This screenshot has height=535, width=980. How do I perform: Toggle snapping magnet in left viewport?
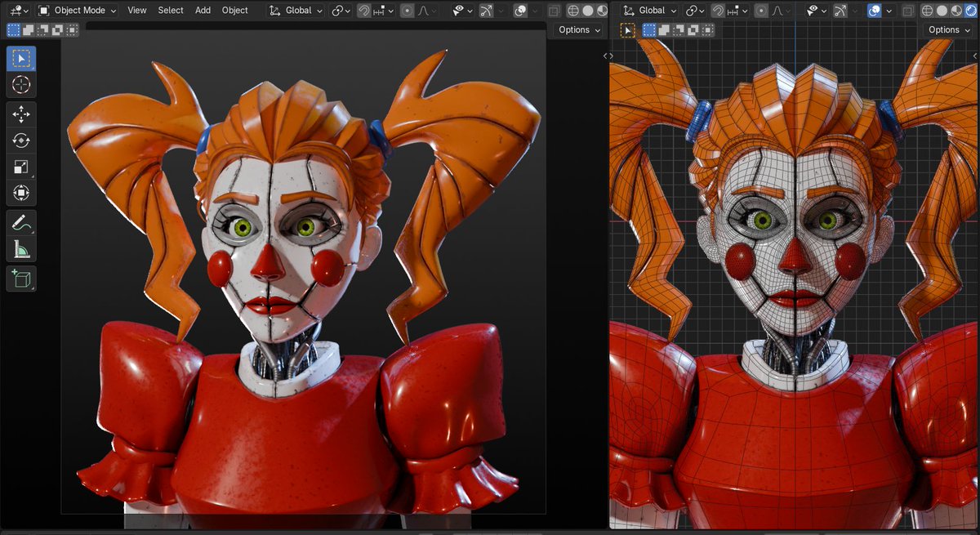(x=364, y=11)
